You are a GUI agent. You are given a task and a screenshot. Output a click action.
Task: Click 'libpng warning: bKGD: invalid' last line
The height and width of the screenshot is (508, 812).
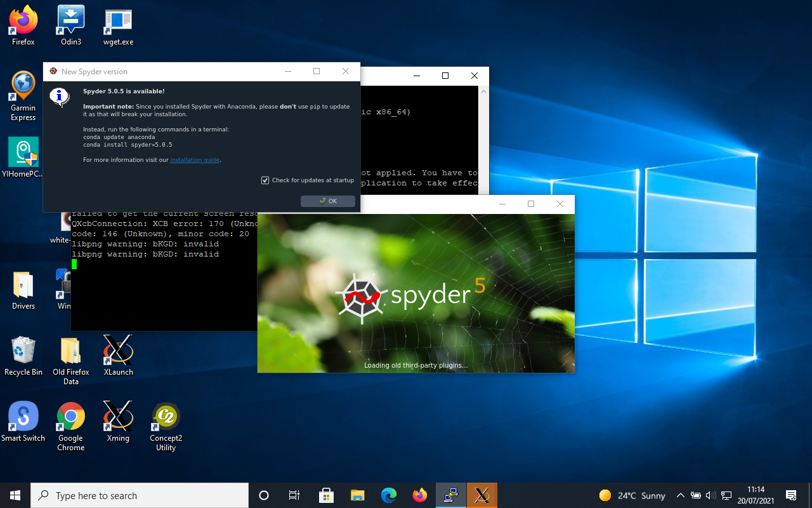click(x=145, y=254)
